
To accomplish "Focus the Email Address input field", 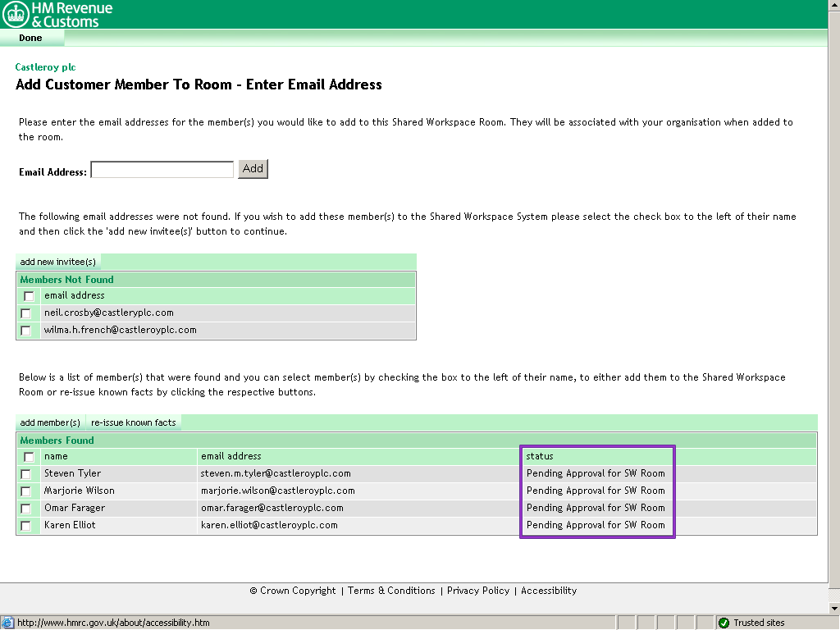I will (162, 170).
